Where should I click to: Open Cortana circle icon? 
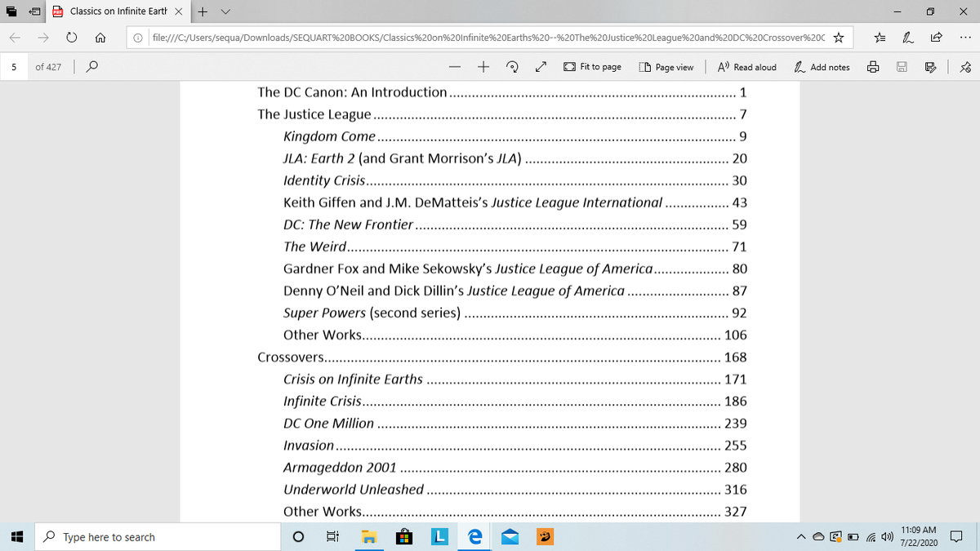point(298,537)
